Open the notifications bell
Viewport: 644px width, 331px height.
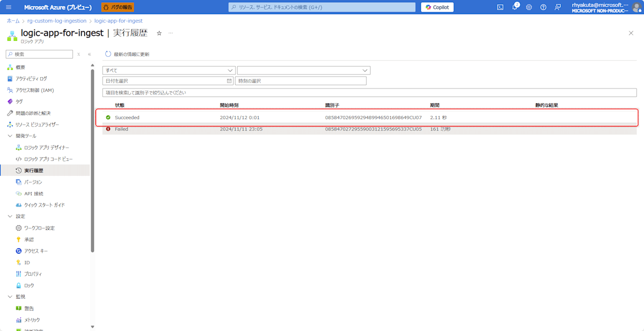point(515,7)
